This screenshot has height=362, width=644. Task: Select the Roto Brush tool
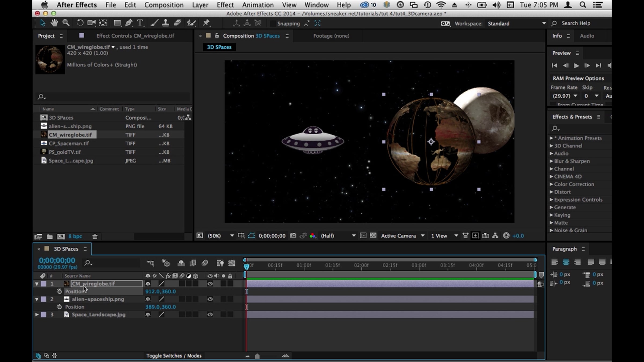pos(191,23)
